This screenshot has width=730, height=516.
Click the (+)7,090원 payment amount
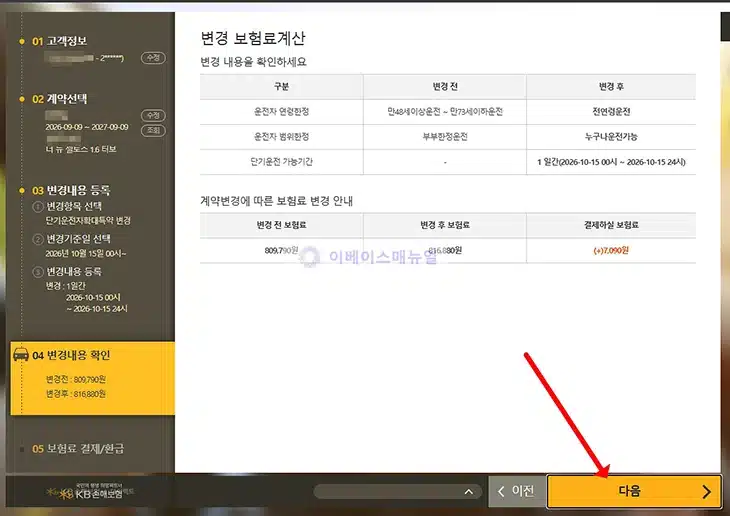tap(611, 251)
